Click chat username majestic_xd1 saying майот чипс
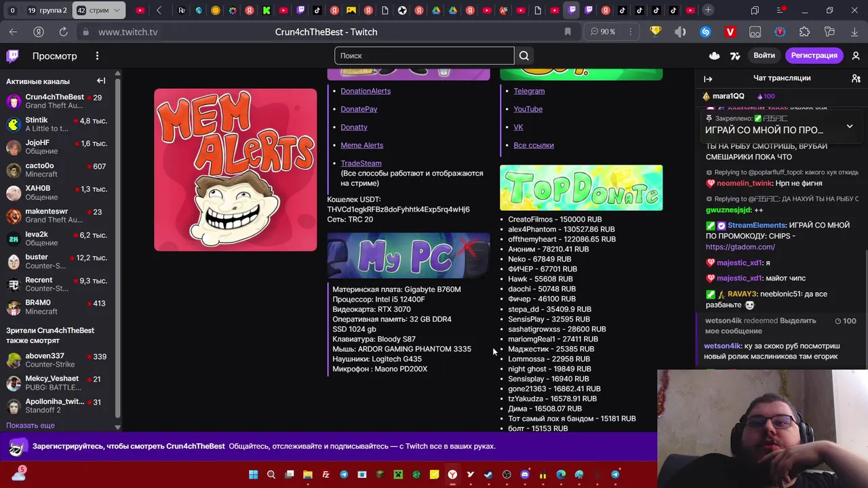The height and width of the screenshot is (488, 868). coord(740,278)
